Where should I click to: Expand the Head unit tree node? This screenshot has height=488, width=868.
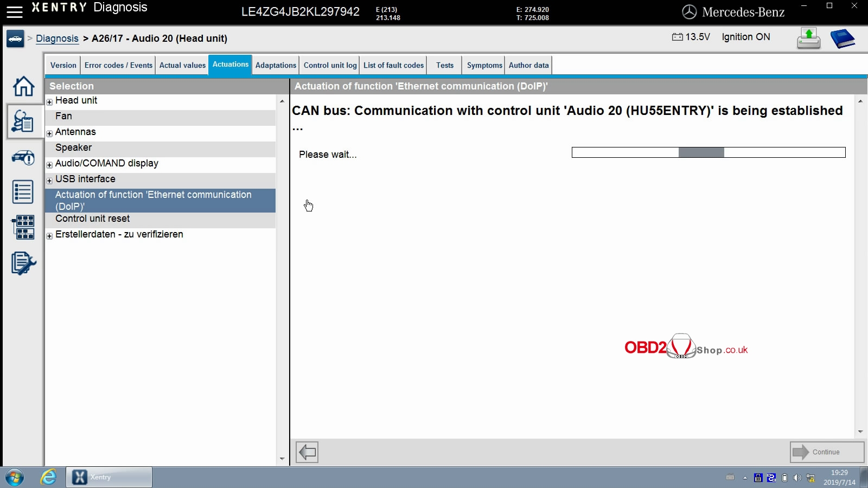[x=49, y=102]
